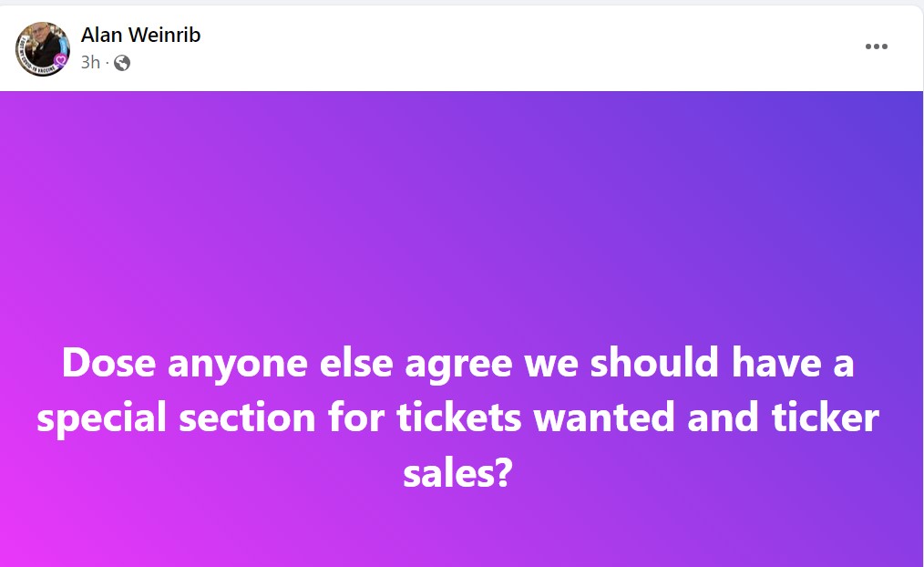Open the Alan Weinrib profile name link
Image resolution: width=924 pixels, height=567 pixels.
click(x=140, y=35)
